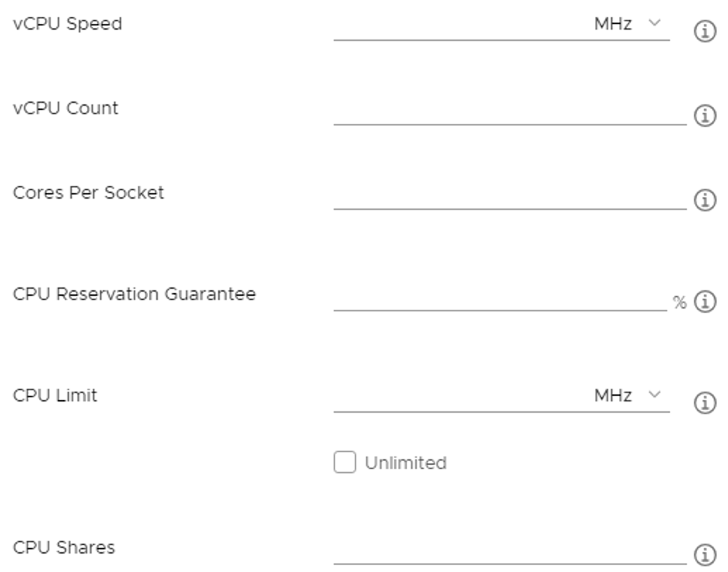Image resolution: width=728 pixels, height=572 pixels.
Task: Show info tooltip for CPU Shares
Action: (x=705, y=552)
